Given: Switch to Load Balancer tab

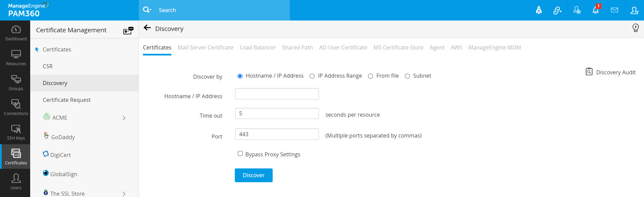Looking at the screenshot, I should [258, 47].
